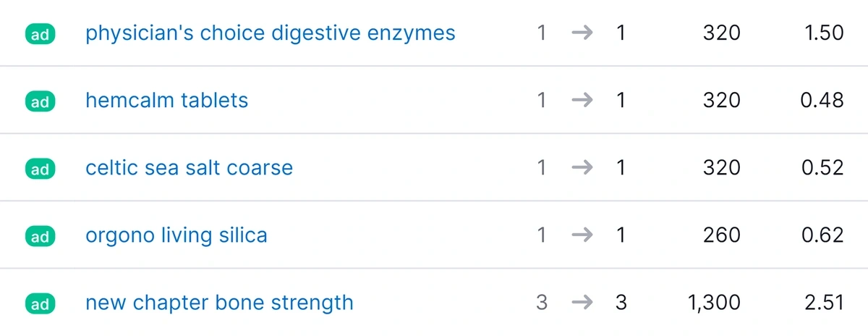Click the ad badge beside orgono living silica
Screen dimensions: 868x336
click(41, 236)
